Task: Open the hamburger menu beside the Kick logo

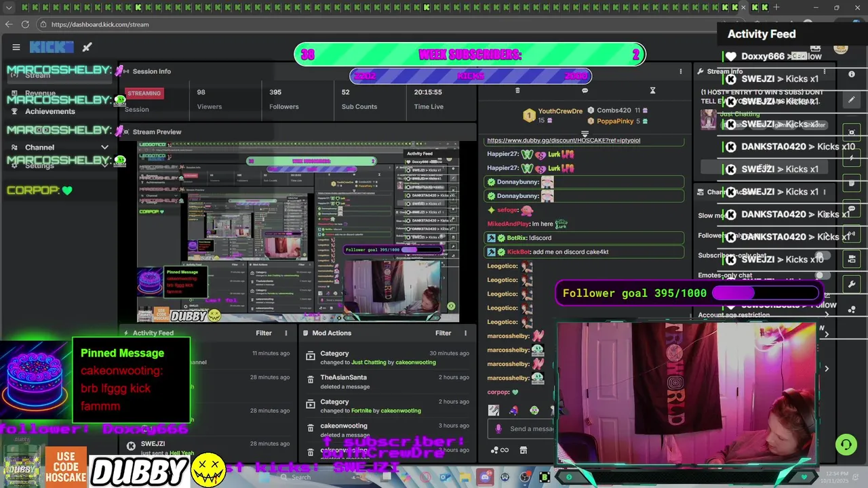Action: coord(16,47)
